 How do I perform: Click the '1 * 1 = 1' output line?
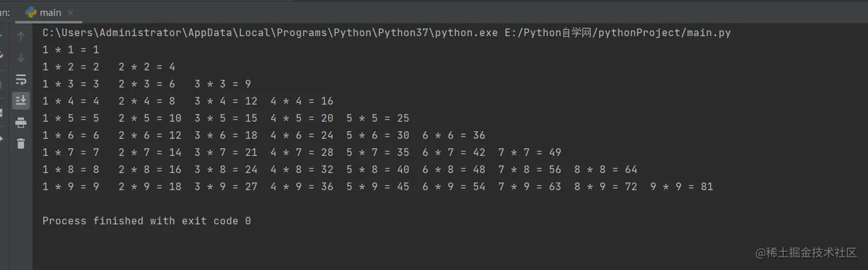click(70, 49)
